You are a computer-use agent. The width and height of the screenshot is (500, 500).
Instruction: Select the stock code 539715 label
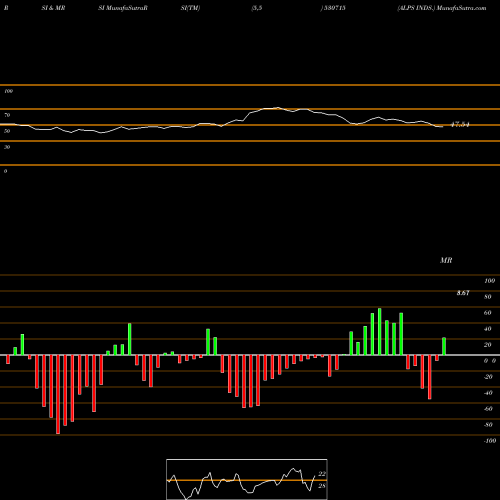(333, 8)
